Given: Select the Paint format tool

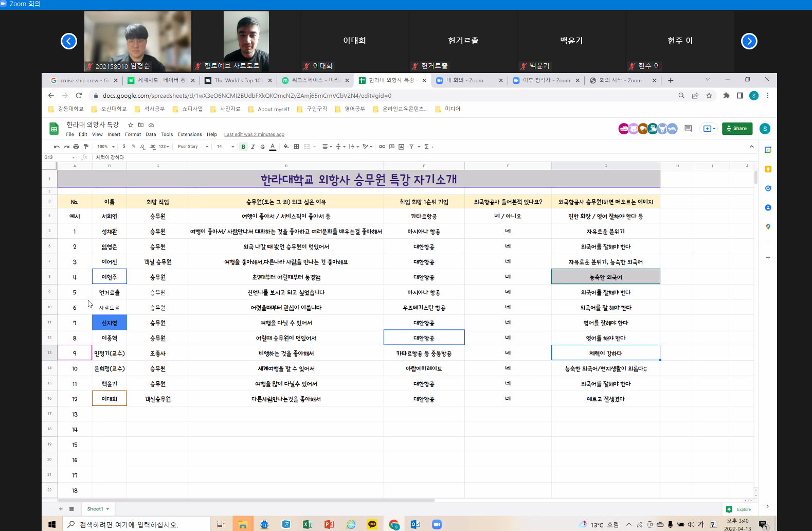Looking at the screenshot, I should pyautogui.click(x=86, y=147).
